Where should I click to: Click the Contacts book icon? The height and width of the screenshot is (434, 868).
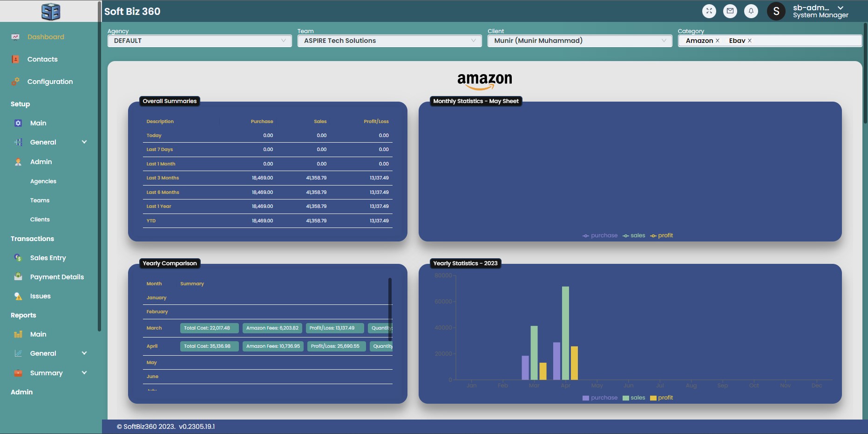click(x=15, y=59)
